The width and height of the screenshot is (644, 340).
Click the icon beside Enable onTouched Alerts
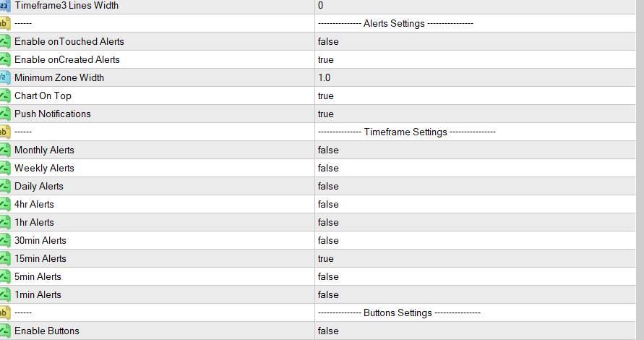(x=4, y=42)
